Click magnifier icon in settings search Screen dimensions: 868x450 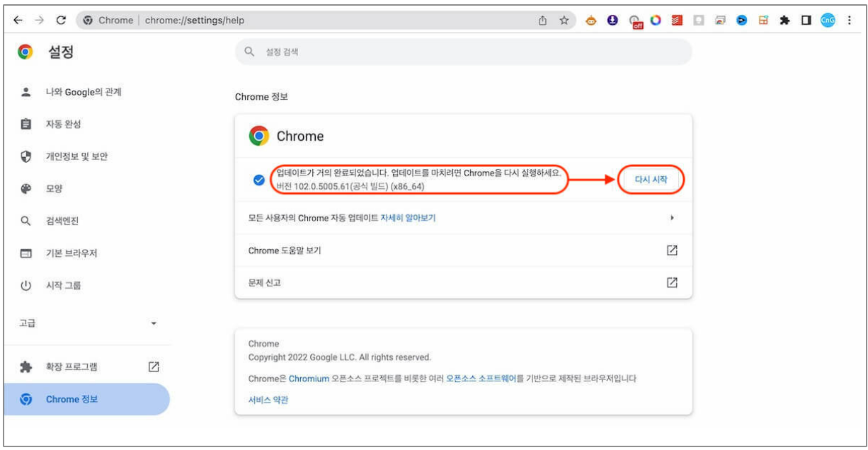249,52
